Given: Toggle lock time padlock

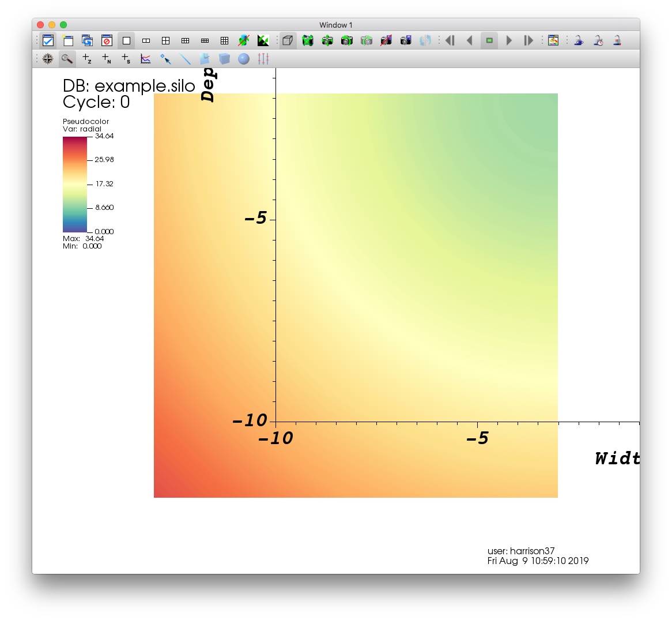Looking at the screenshot, I should pos(598,41).
